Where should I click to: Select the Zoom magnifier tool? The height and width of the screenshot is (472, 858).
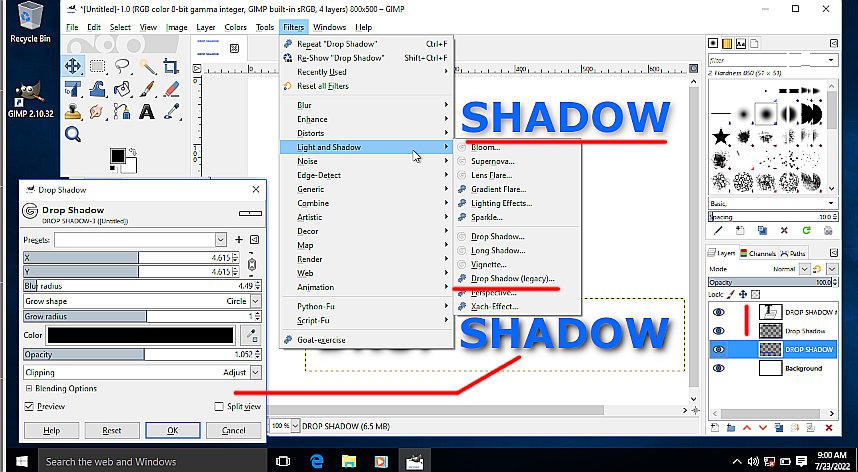pyautogui.click(x=73, y=134)
